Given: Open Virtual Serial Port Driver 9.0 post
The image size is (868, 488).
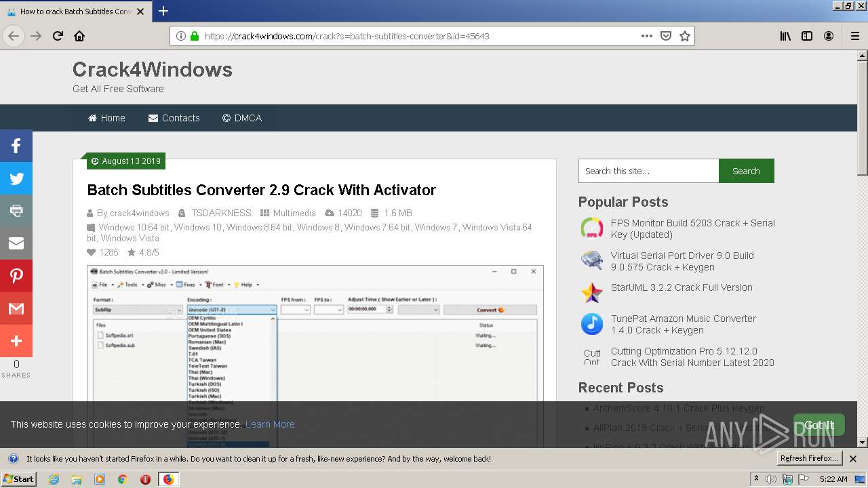Looking at the screenshot, I should pos(682,261).
